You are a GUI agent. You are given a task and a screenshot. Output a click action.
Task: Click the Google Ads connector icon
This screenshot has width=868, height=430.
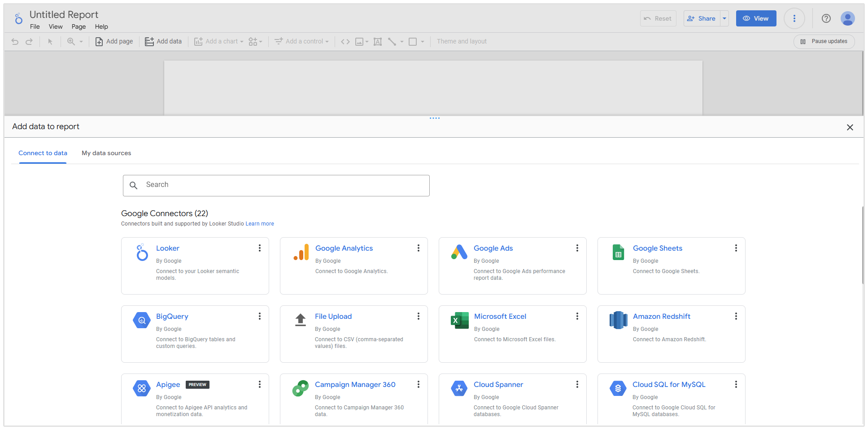coord(459,252)
